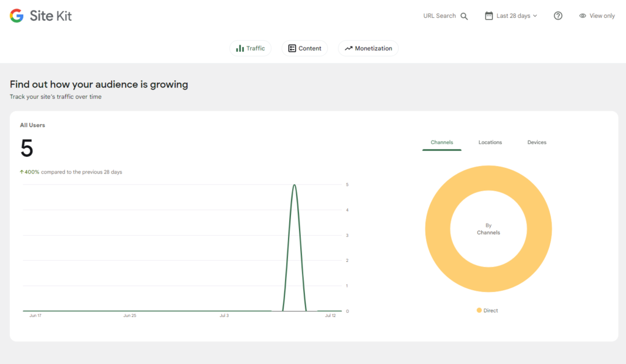Image resolution: width=626 pixels, height=364 pixels.
Task: Click the URL Search magnifier icon
Action: click(464, 16)
